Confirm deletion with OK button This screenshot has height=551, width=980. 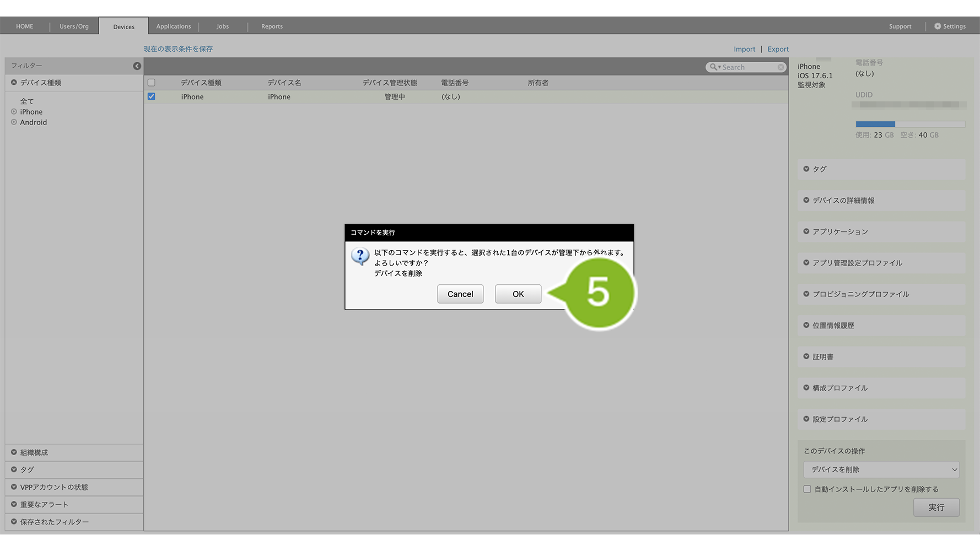[x=518, y=294]
